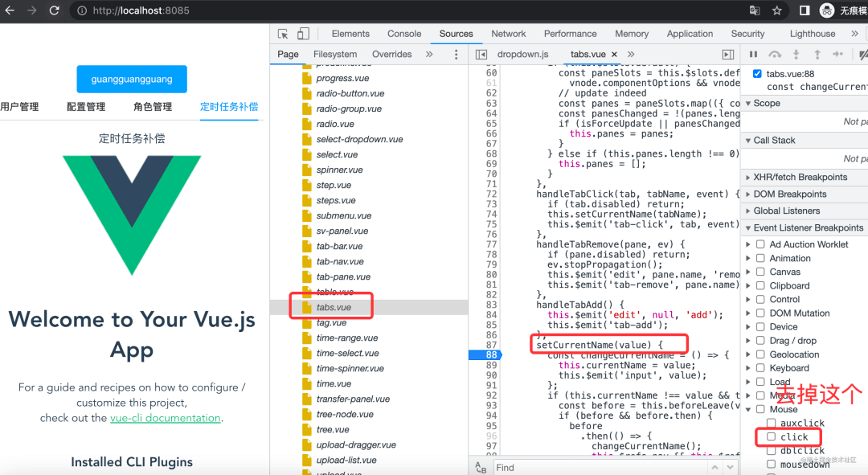This screenshot has width=868, height=475.
Task: Tick the Clipboard event breakpoint checkbox
Action: (760, 285)
